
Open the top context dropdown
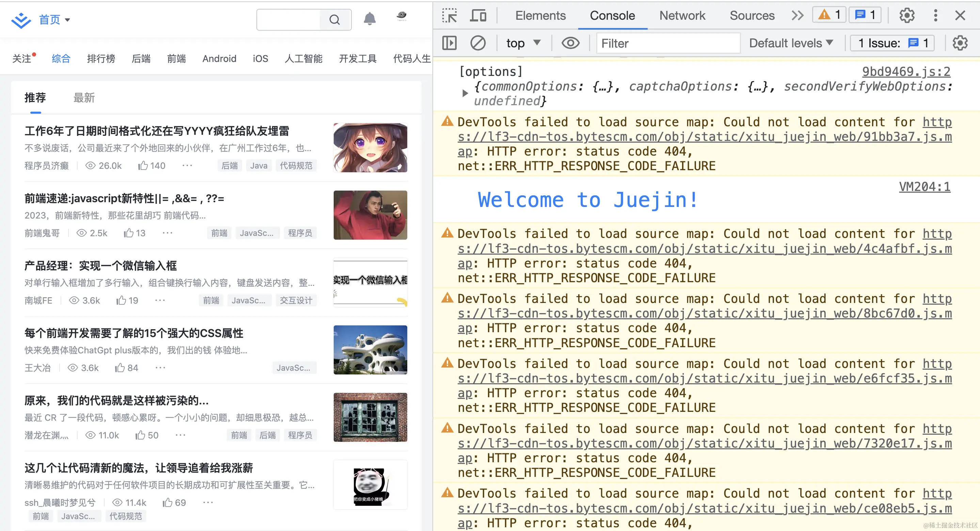click(523, 43)
